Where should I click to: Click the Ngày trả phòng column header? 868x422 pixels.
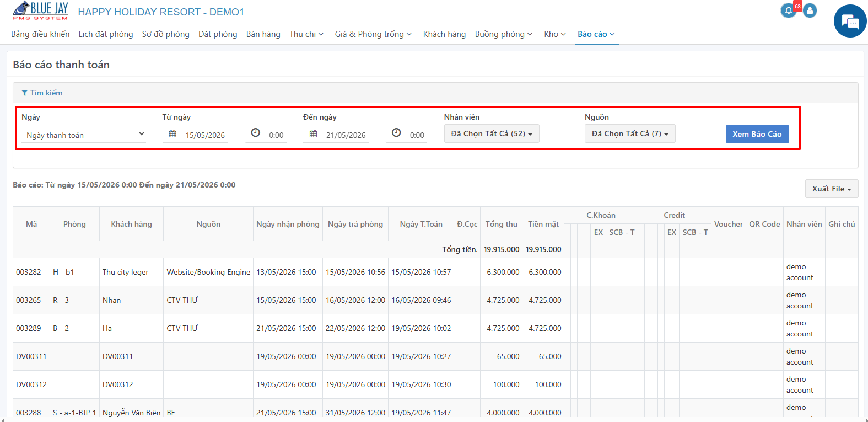coord(355,224)
